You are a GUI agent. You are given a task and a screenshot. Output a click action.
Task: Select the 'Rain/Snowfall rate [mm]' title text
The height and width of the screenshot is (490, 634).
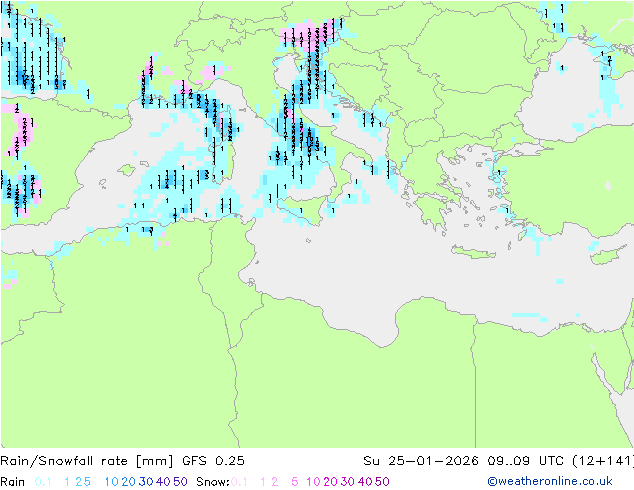click(87, 461)
